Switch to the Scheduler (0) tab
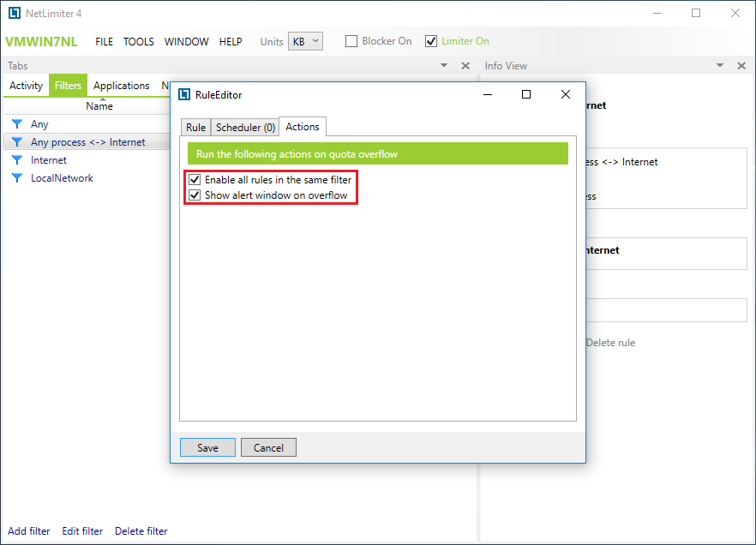This screenshot has width=756, height=545. click(x=245, y=128)
